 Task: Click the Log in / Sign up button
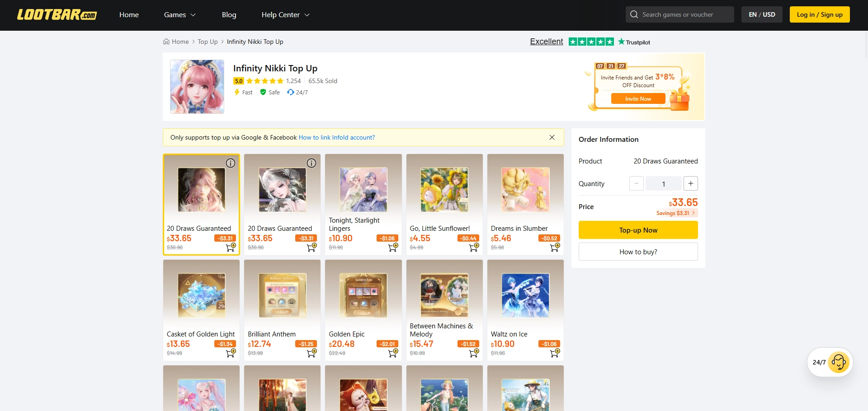pyautogui.click(x=820, y=14)
